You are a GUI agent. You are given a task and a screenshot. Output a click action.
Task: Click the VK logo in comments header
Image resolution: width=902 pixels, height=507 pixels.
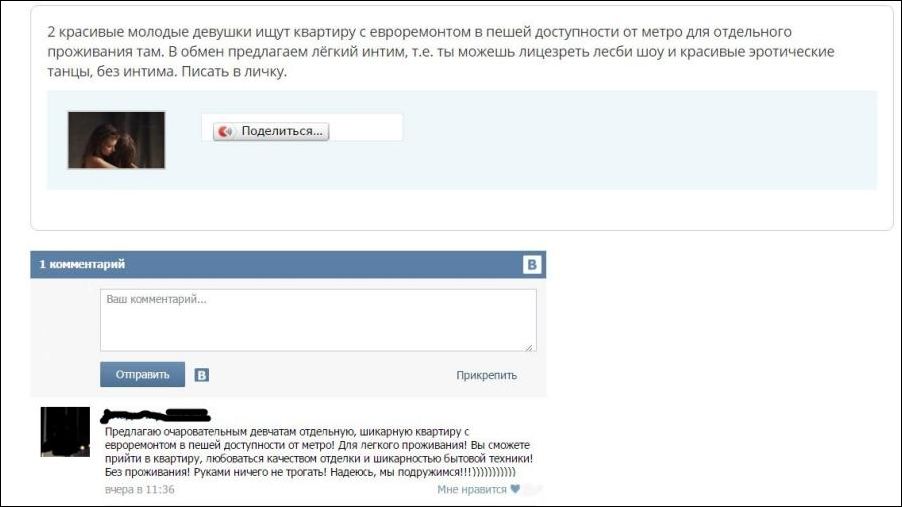pyautogui.click(x=532, y=265)
